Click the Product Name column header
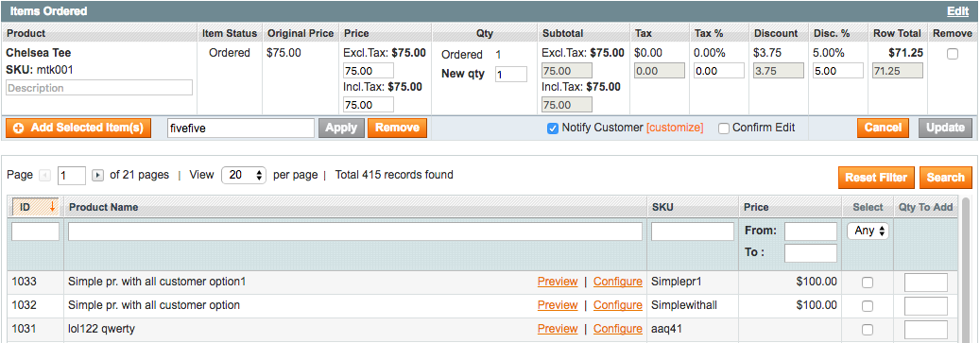Screen dimensions: 980x343 pyautogui.click(x=104, y=207)
